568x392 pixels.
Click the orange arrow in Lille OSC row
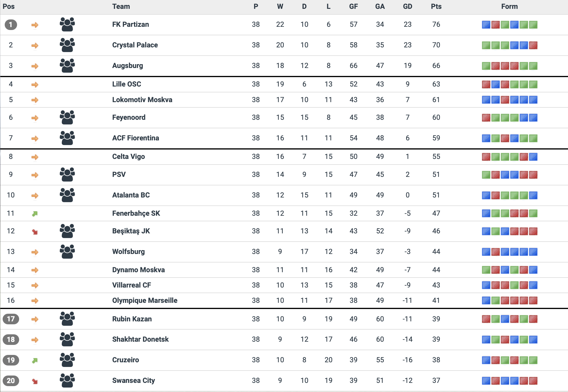35,85
